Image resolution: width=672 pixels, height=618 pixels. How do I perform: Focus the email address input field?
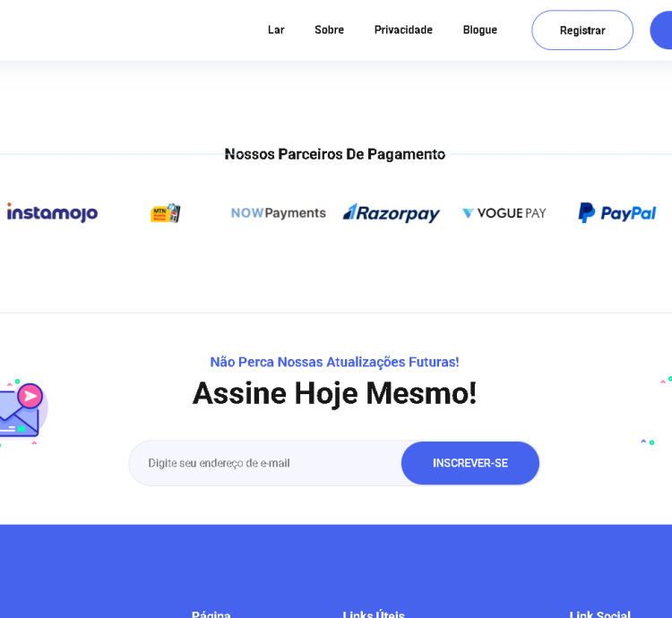266,463
